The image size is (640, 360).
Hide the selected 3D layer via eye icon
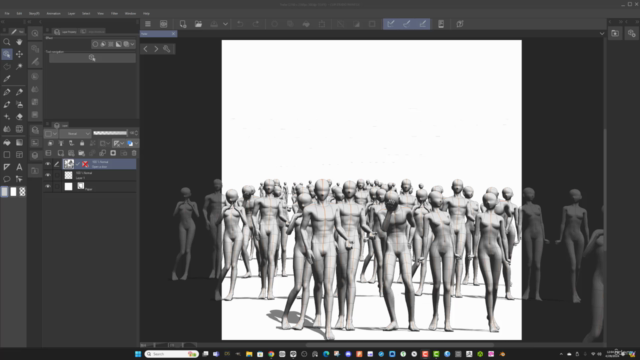(x=48, y=164)
